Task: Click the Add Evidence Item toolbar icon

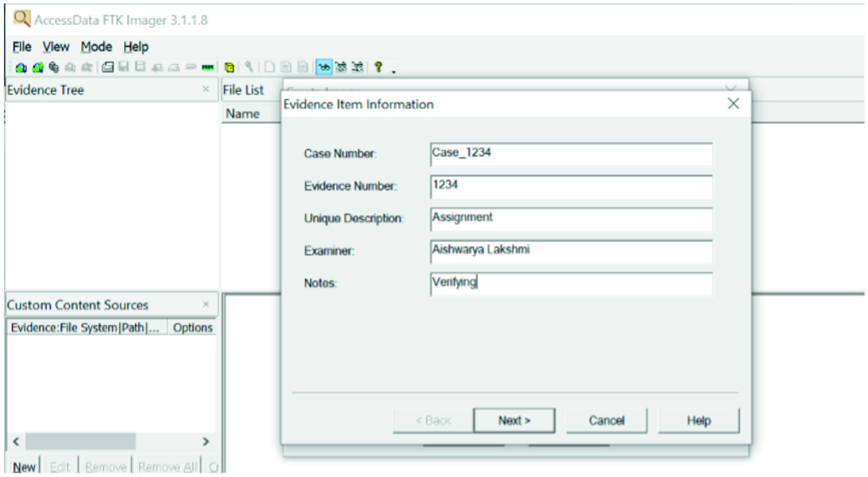Action: pos(20,67)
